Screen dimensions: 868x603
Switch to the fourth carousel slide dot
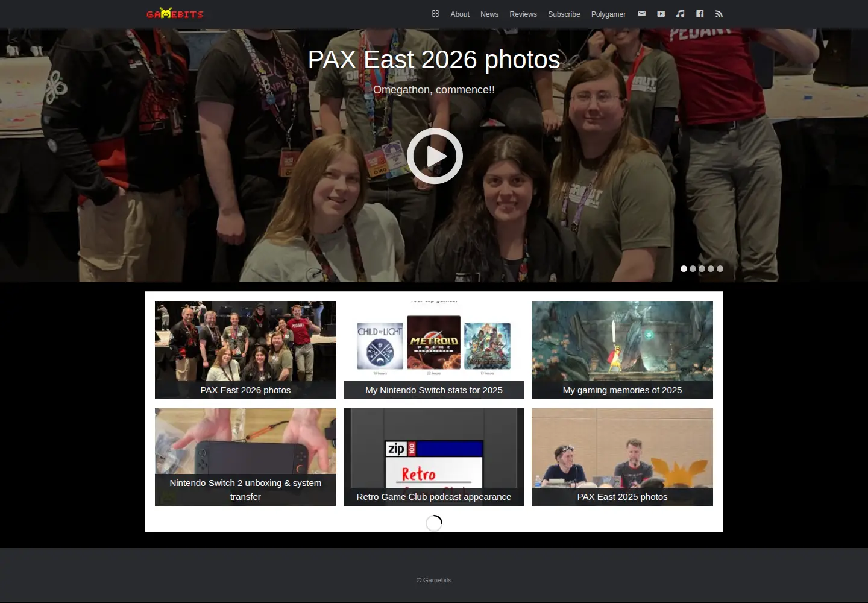click(x=711, y=269)
